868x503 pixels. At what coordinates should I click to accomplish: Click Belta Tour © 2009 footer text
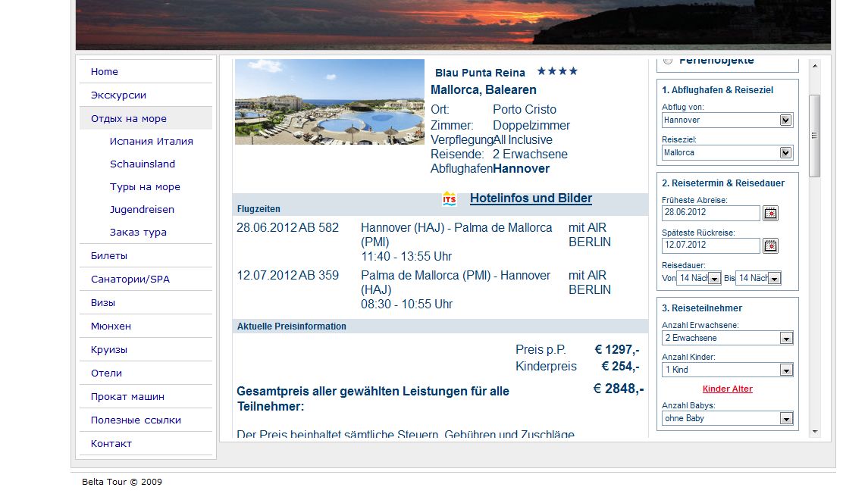click(122, 482)
